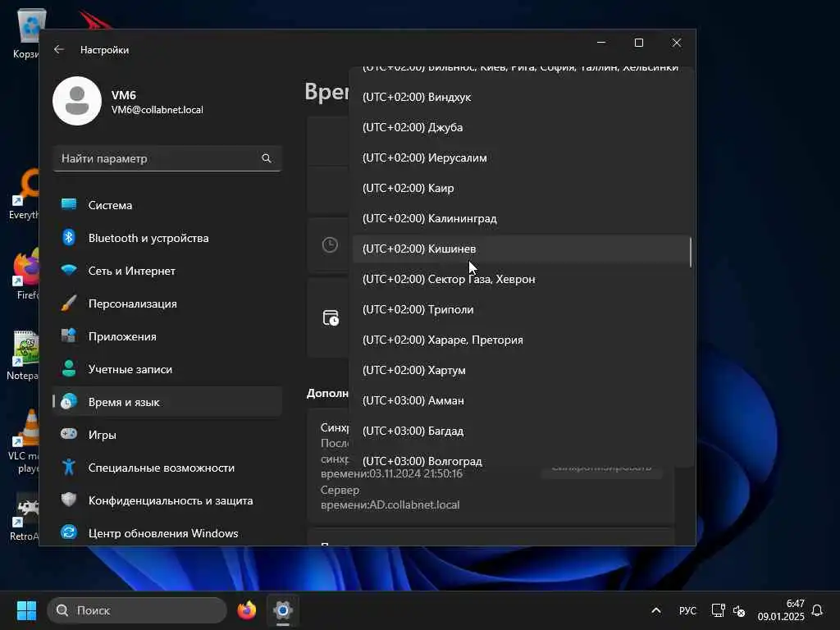Image resolution: width=840 pixels, height=630 pixels.
Task: Show hidden tray icons chevron
Action: (655, 610)
